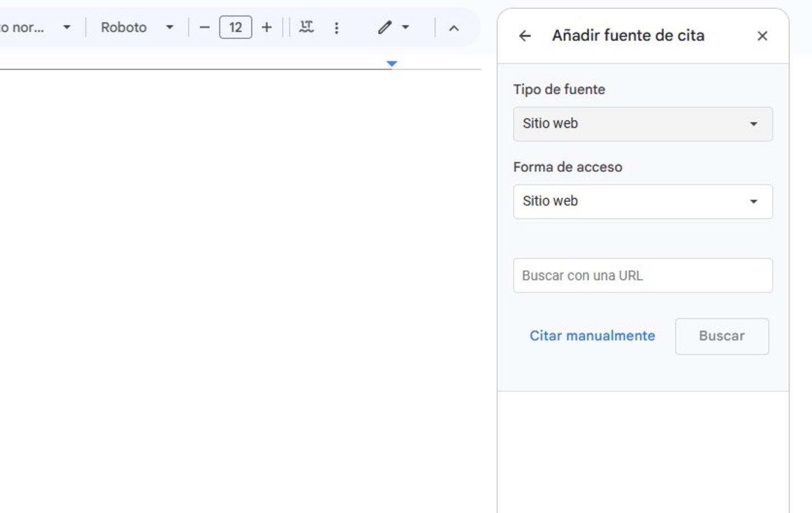The image size is (812, 513).
Task: Select the blue right indent marker on ruler
Action: click(392, 64)
